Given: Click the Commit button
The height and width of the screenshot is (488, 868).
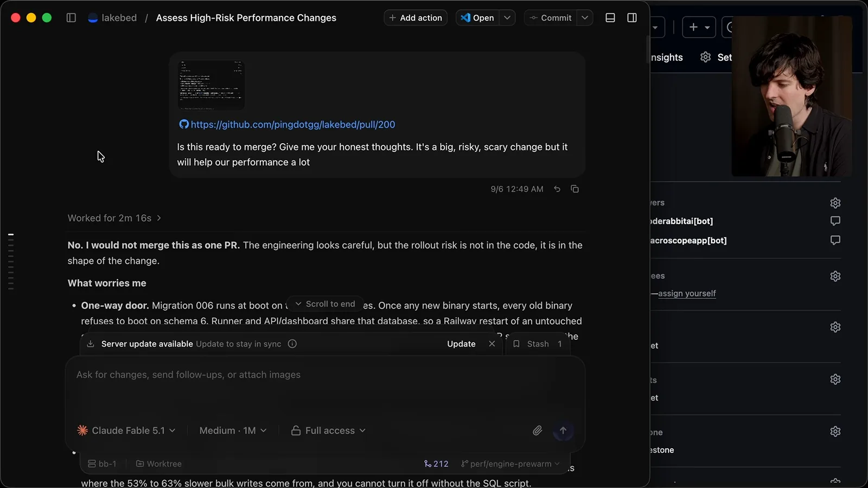Looking at the screenshot, I should (551, 18).
